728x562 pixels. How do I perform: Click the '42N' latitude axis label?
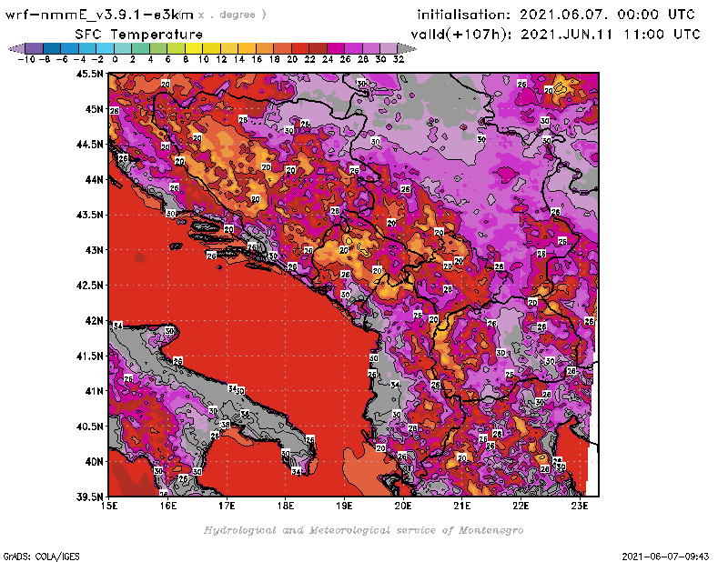click(x=95, y=321)
